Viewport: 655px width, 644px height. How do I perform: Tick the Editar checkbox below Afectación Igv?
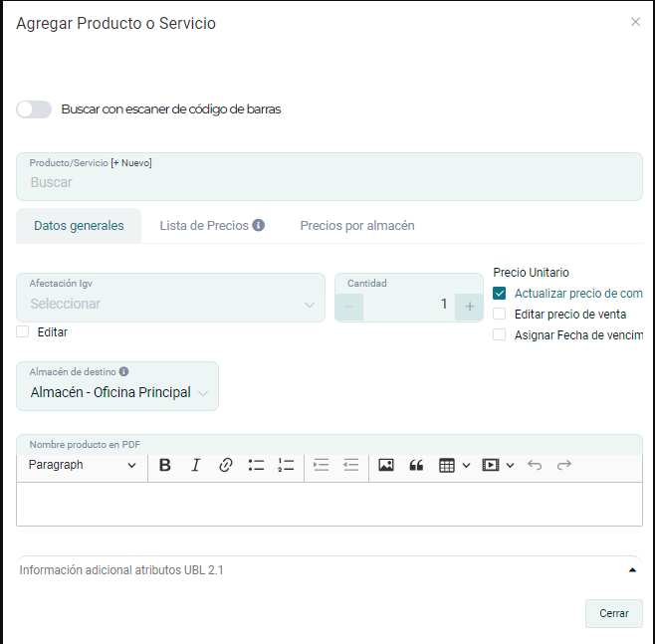(23, 331)
